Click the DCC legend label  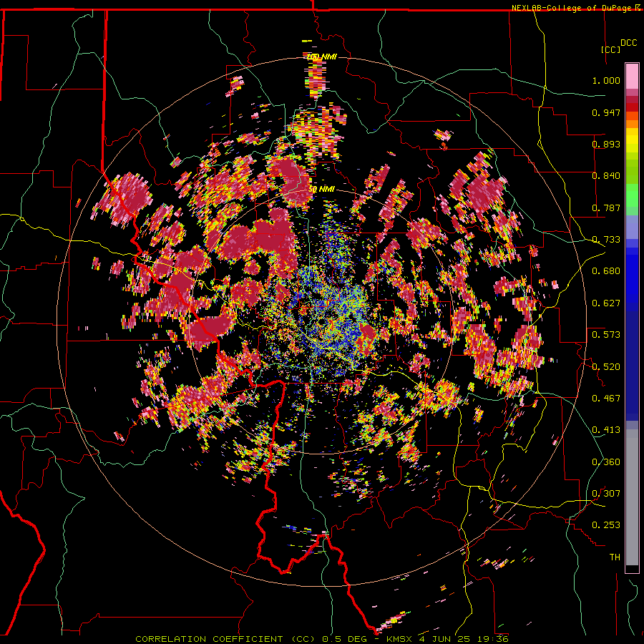point(628,43)
